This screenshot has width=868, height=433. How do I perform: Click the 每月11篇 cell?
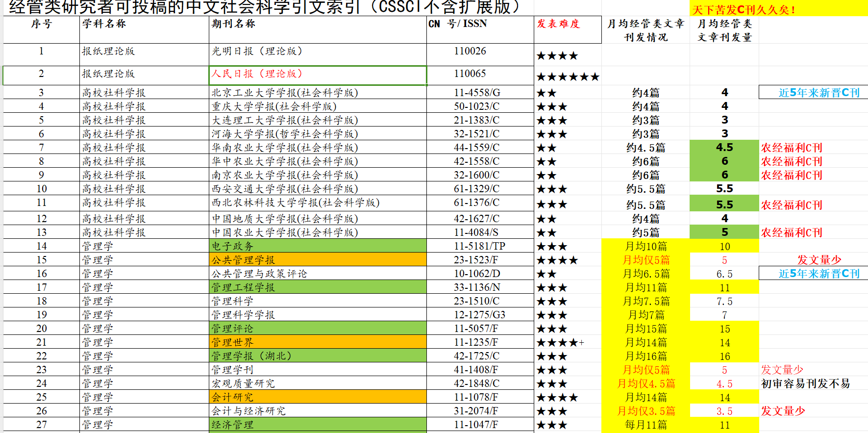coord(646,425)
